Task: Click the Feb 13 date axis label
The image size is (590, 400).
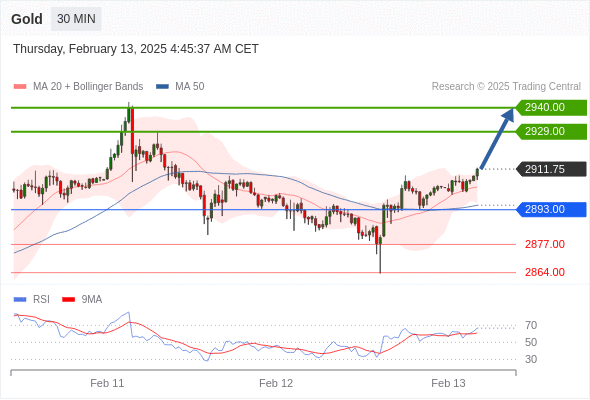Action: [448, 383]
